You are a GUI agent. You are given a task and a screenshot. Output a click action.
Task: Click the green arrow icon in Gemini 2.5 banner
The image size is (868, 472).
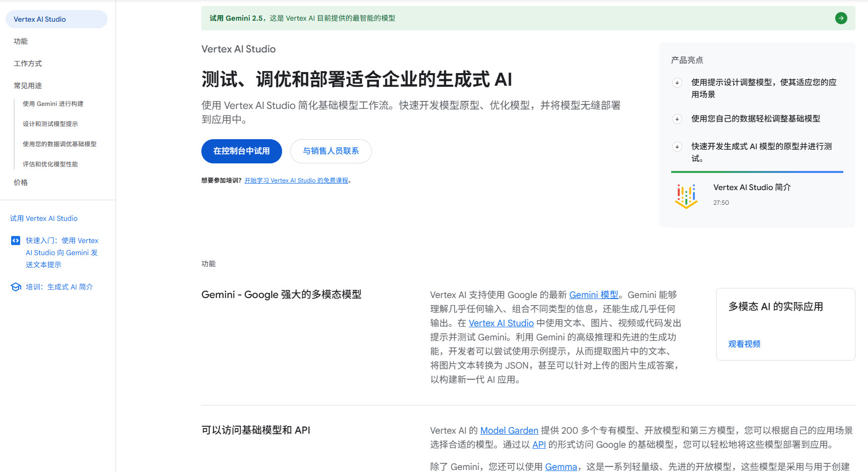[841, 18]
